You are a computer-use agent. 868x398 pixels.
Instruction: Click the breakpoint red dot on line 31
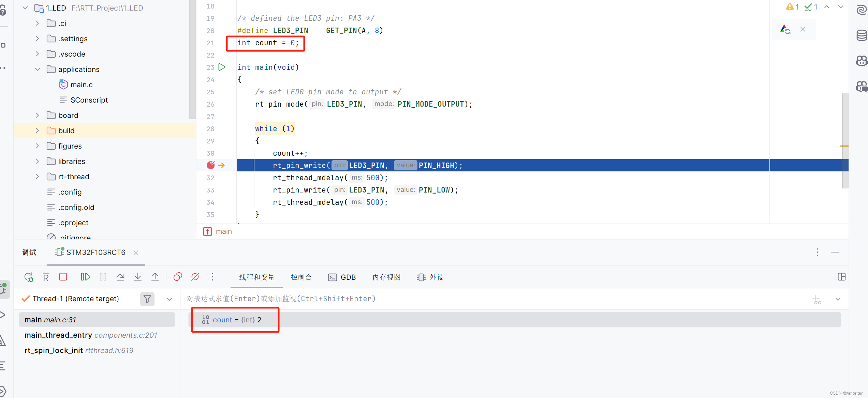coord(210,165)
